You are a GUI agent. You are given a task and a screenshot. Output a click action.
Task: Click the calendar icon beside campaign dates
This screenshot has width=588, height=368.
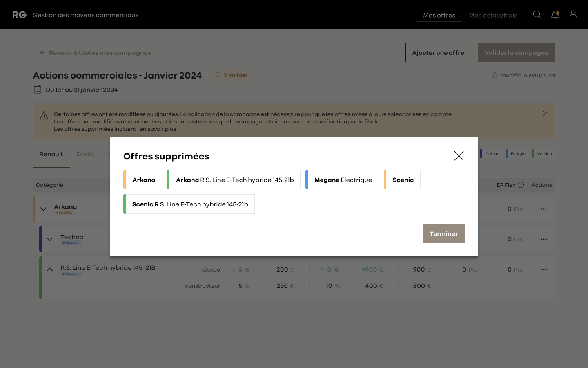(38, 90)
